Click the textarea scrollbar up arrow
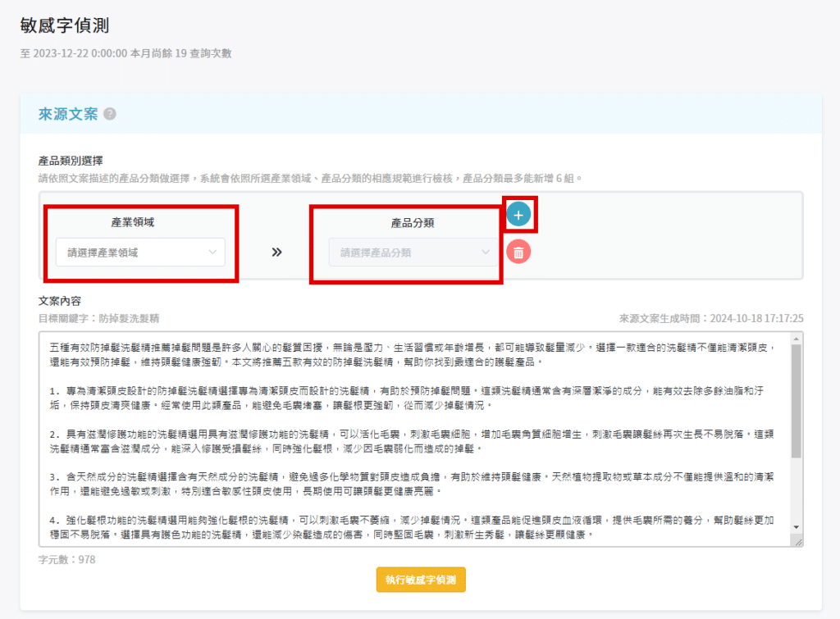The width and height of the screenshot is (840, 619). [x=796, y=338]
